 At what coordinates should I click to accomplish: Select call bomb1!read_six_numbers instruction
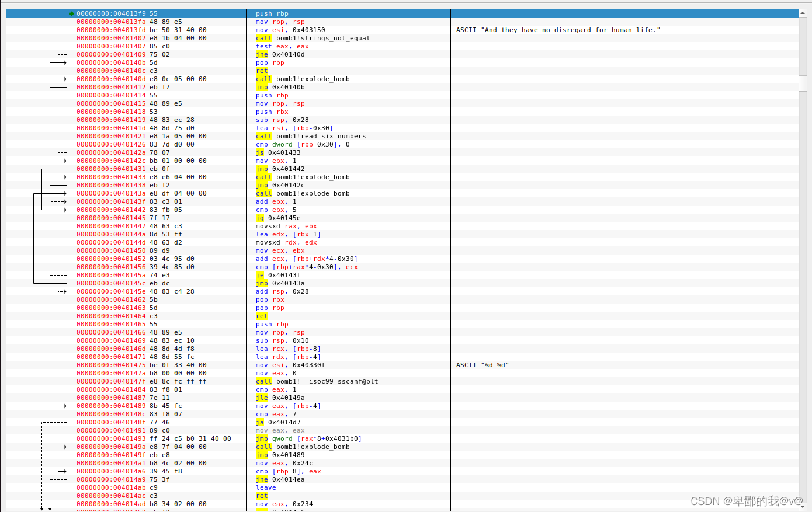tap(311, 136)
